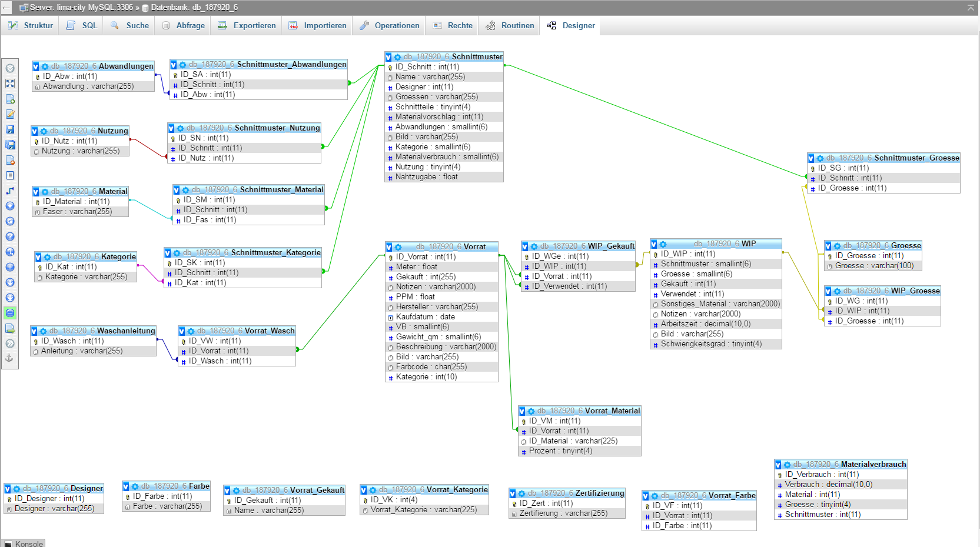Toggle the green highlighted relationship lines button

[10, 313]
